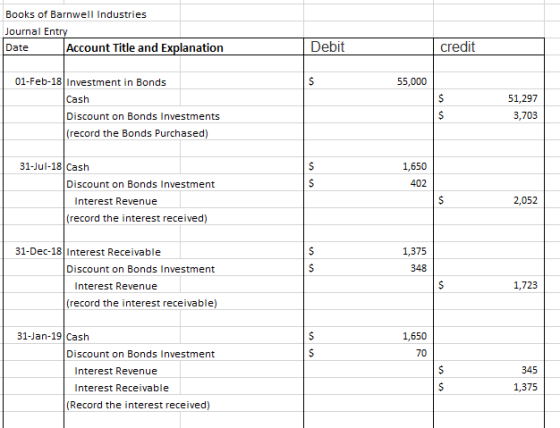Screen dimensions: 560x428
Task: Select 'Interest Revenue' beside 345
Action: 116,371
